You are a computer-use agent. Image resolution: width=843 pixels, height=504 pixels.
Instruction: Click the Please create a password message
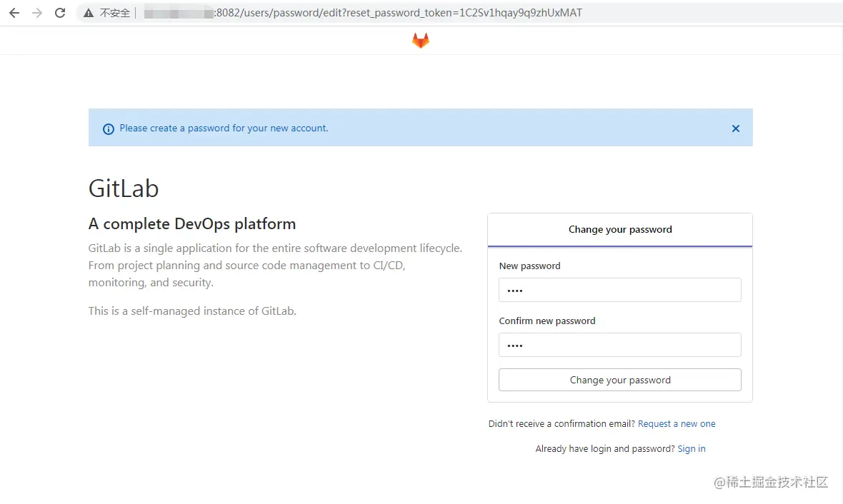tap(224, 128)
